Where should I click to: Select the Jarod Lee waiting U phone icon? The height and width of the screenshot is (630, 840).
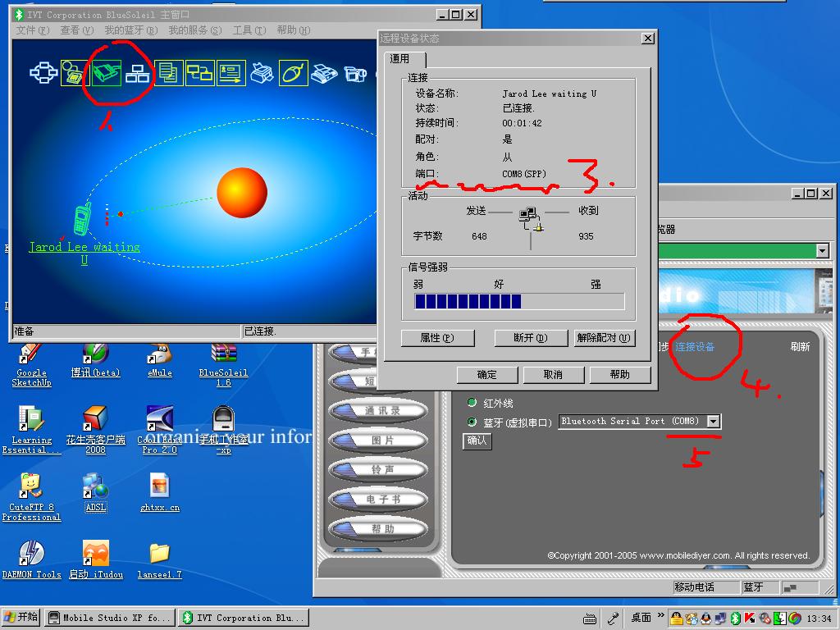point(82,220)
